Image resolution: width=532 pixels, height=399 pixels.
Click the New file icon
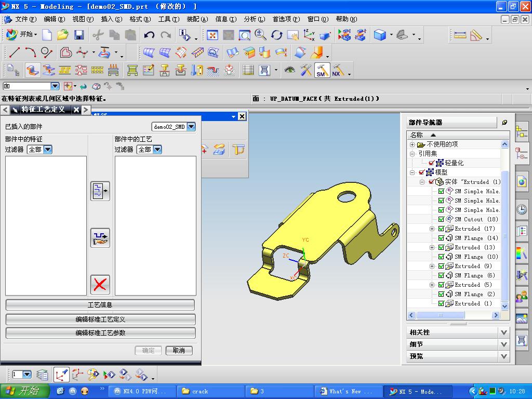47,35
